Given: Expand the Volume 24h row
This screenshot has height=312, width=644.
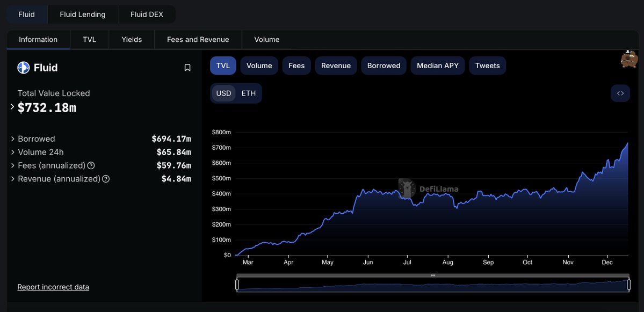Looking at the screenshot, I should point(13,153).
